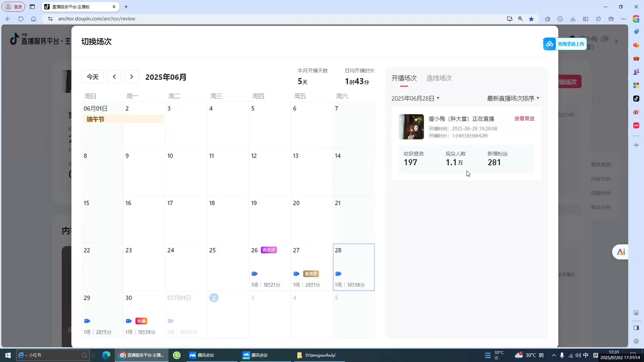Click the refresh icon in the browser toolbar
Image resolution: width=644 pixels, height=362 pixels.
[x=21, y=19]
